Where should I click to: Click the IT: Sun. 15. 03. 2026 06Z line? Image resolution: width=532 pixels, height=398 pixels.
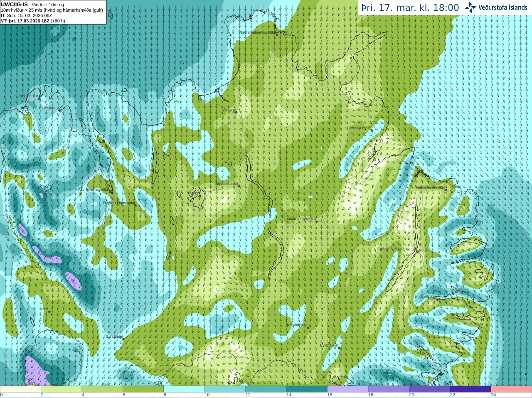pos(27,15)
